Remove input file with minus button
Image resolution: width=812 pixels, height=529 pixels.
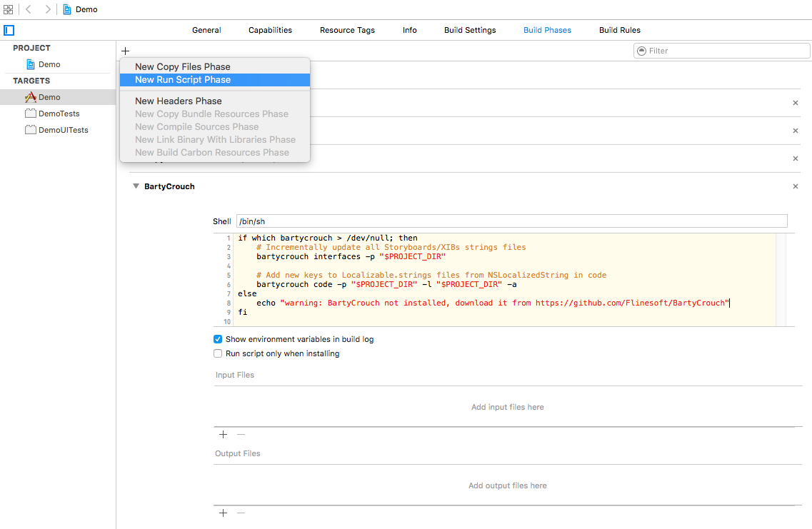(241, 434)
